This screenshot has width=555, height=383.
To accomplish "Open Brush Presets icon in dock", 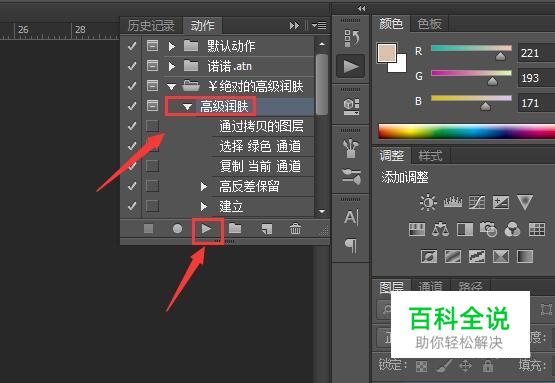I will point(350,148).
